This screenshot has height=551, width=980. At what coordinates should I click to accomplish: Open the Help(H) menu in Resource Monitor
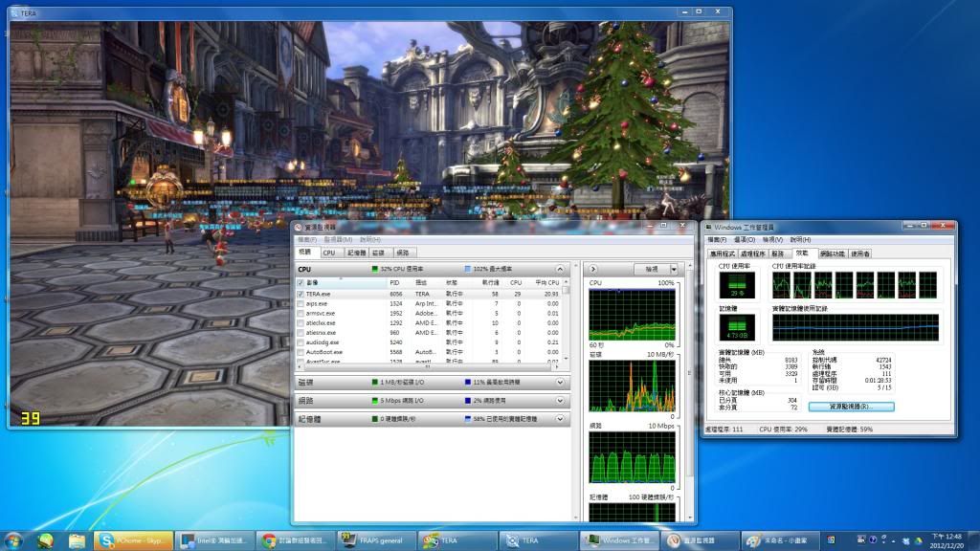[x=370, y=240]
